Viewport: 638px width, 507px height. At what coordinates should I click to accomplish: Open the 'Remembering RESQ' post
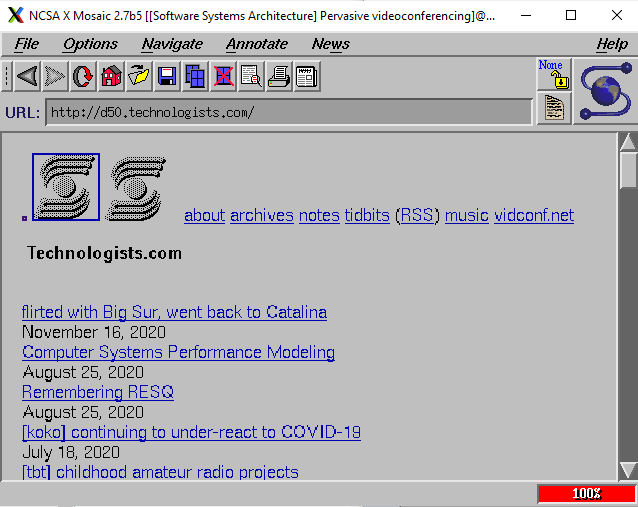point(98,392)
